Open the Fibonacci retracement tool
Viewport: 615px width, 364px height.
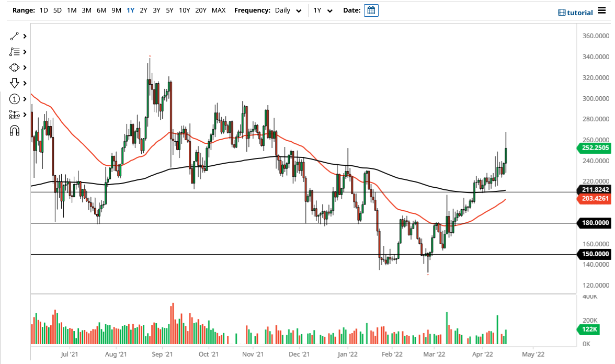[14, 52]
